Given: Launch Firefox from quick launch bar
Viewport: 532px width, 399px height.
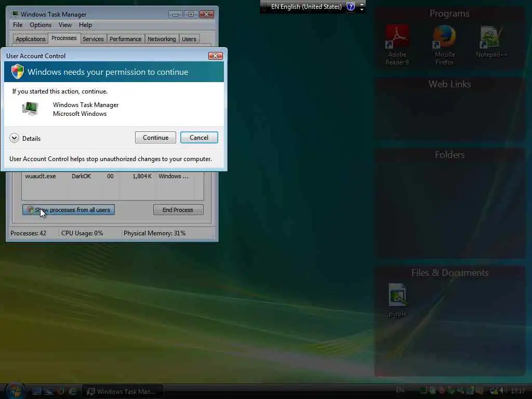Looking at the screenshot, I should [x=61, y=391].
